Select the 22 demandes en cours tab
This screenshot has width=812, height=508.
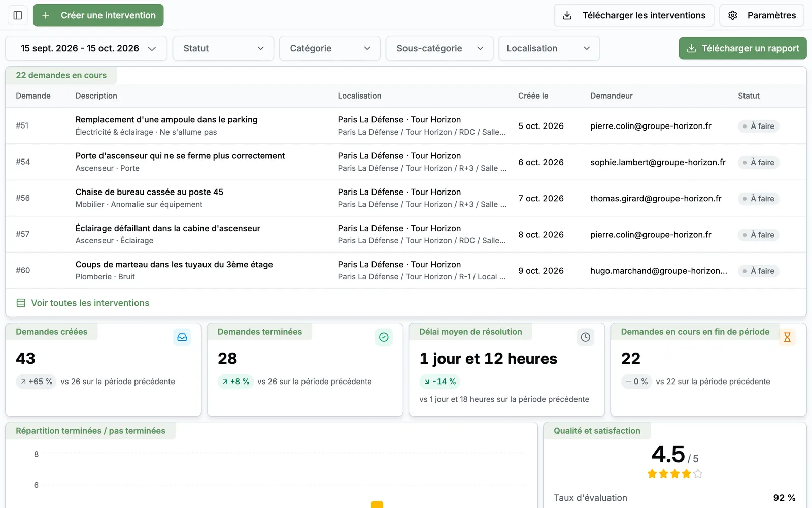point(61,75)
